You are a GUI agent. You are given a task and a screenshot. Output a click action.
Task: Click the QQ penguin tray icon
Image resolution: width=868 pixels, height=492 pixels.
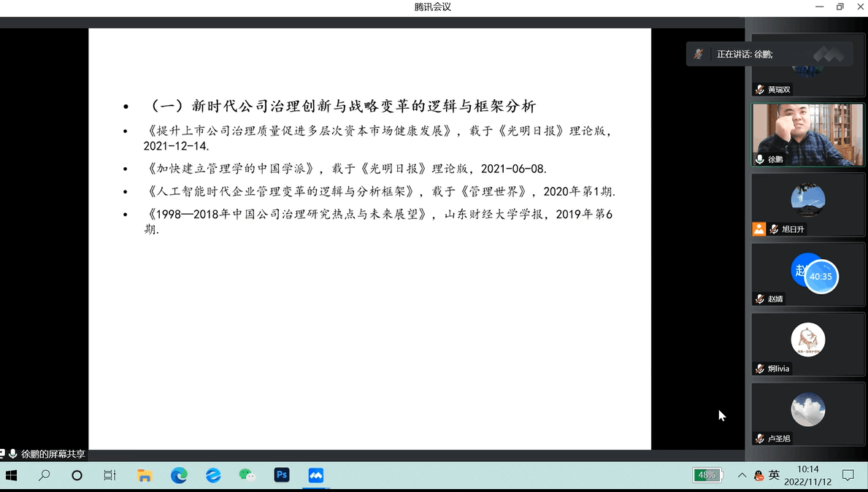pyautogui.click(x=759, y=475)
